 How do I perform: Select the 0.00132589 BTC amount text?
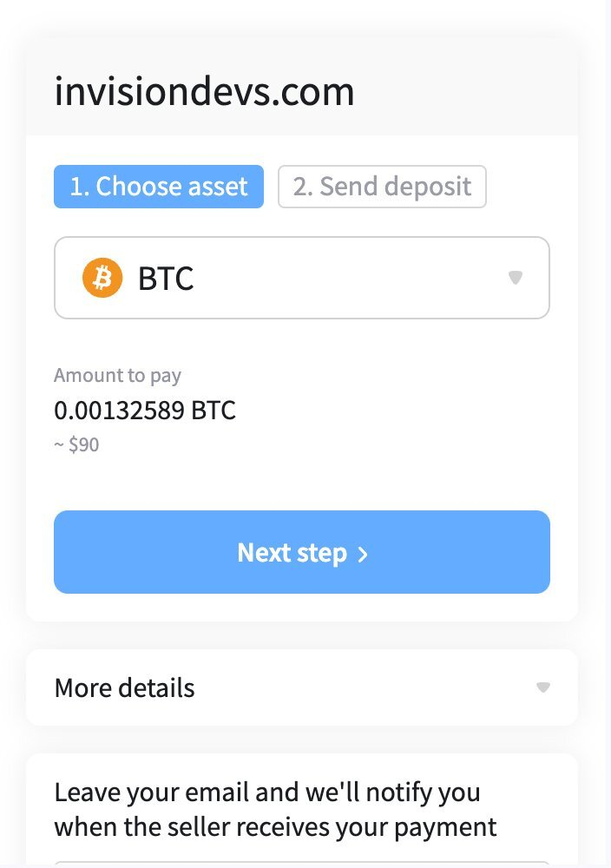tap(145, 410)
